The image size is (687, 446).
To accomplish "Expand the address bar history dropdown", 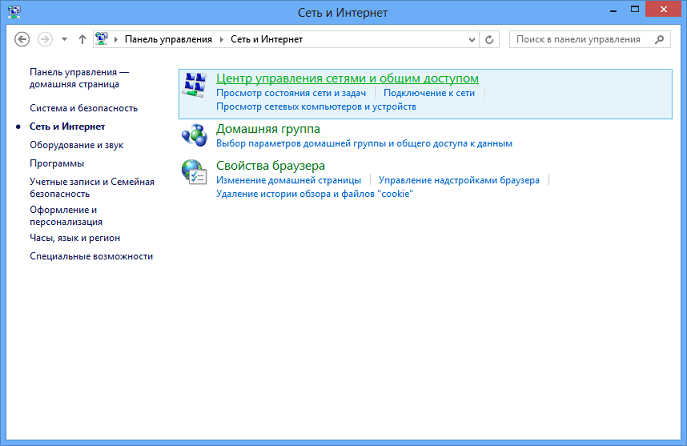I will tap(472, 40).
